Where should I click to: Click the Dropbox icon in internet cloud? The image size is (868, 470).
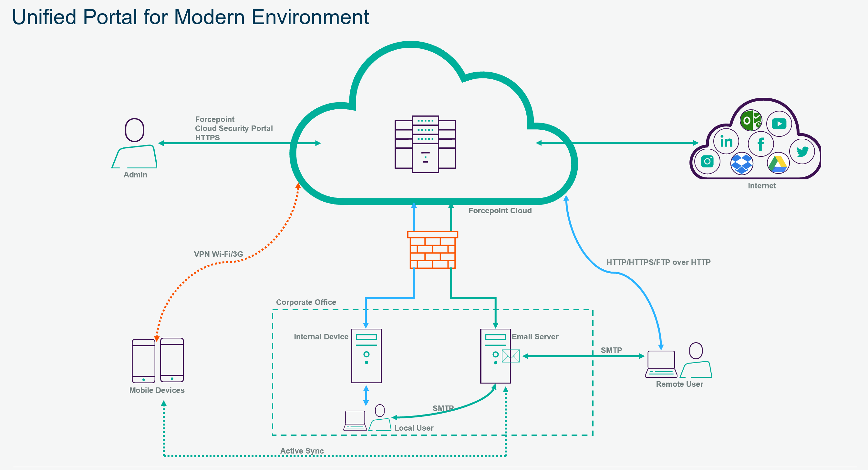click(x=742, y=164)
